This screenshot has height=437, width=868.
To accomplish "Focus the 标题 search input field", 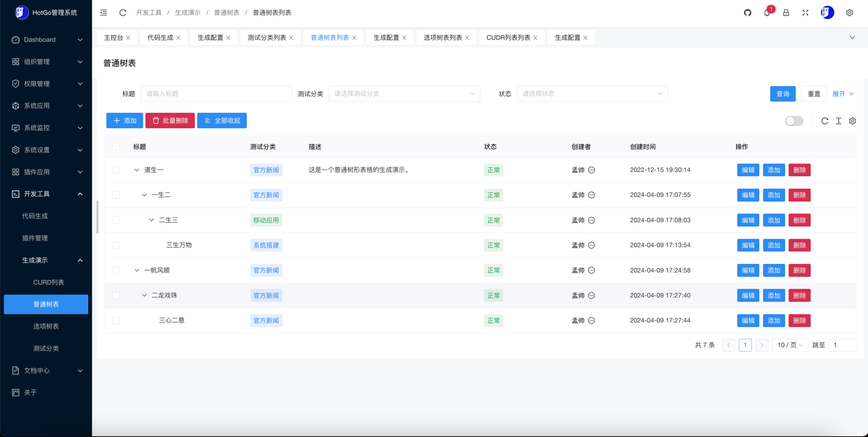I will coord(216,94).
